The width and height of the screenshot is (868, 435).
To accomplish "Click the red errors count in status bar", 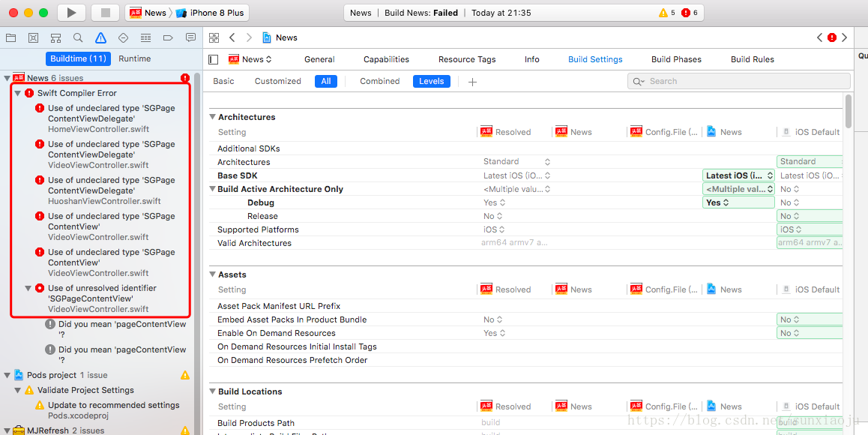I will [690, 13].
